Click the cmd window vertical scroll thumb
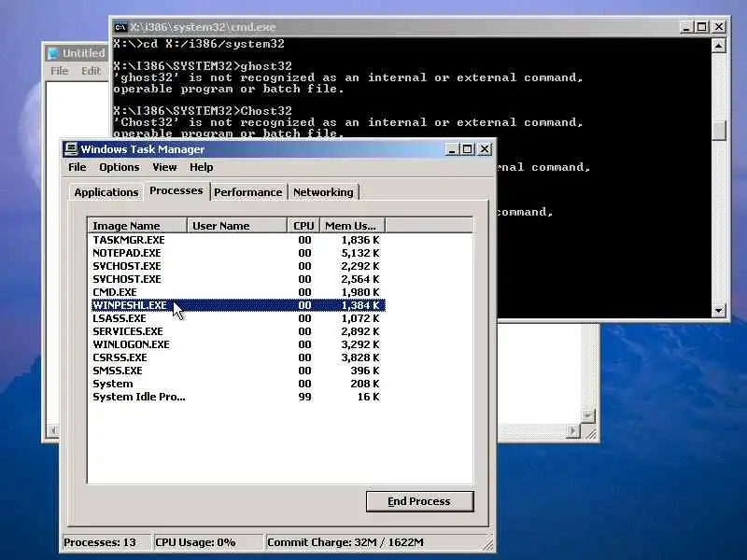 point(719,130)
